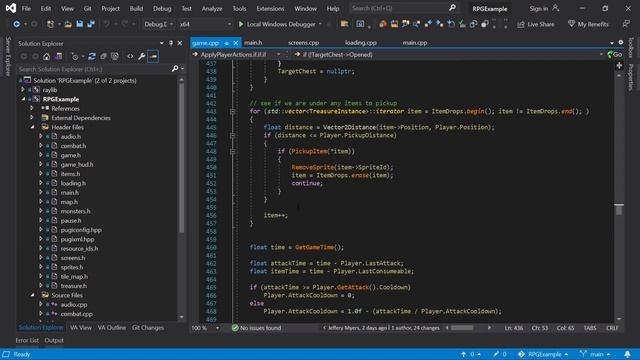Click the editor vertical scrollbar thumb
Viewport: 640px width, 360px height.
pyautogui.click(x=619, y=210)
